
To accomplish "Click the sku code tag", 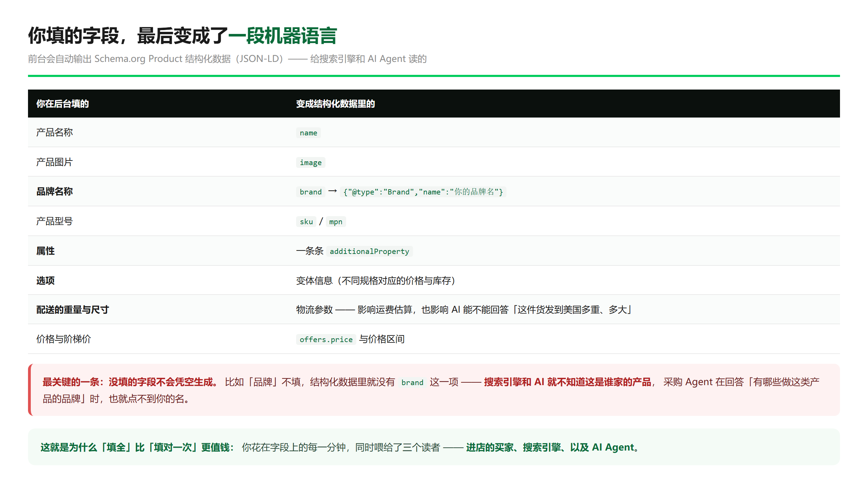I will 306,222.
